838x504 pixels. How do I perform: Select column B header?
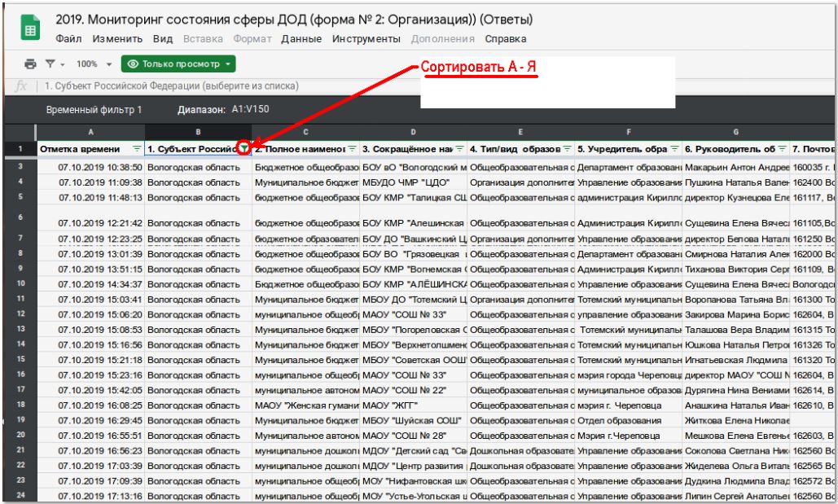(198, 132)
